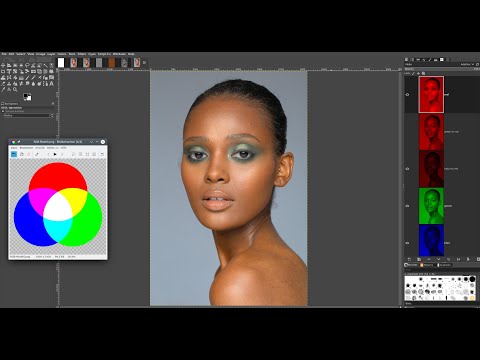Click the background color swatch (white)

pos(29,98)
